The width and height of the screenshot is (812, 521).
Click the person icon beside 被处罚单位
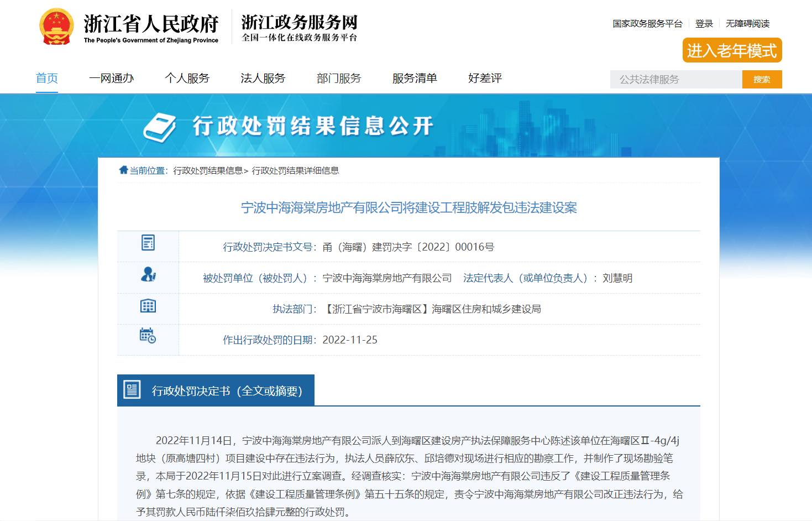tap(148, 274)
